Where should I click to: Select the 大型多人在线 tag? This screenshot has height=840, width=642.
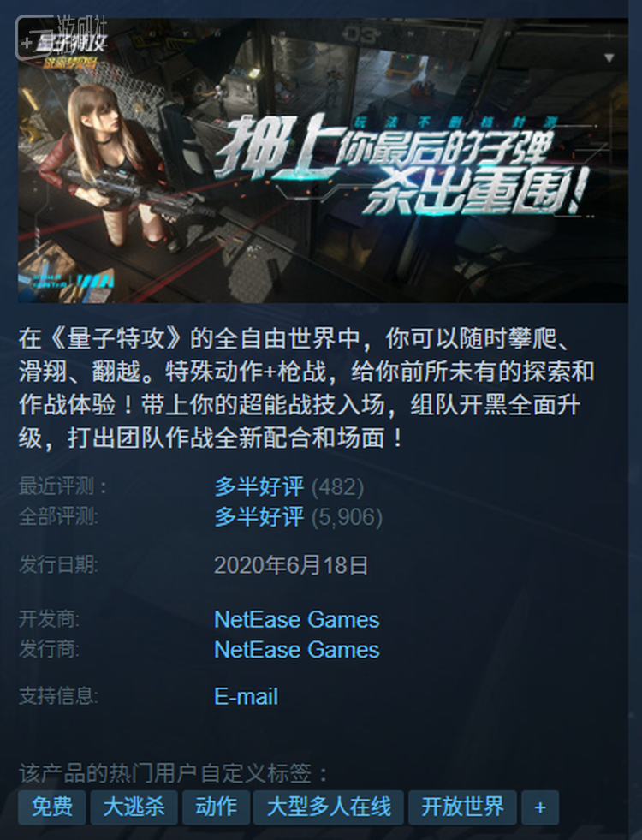[x=328, y=807]
